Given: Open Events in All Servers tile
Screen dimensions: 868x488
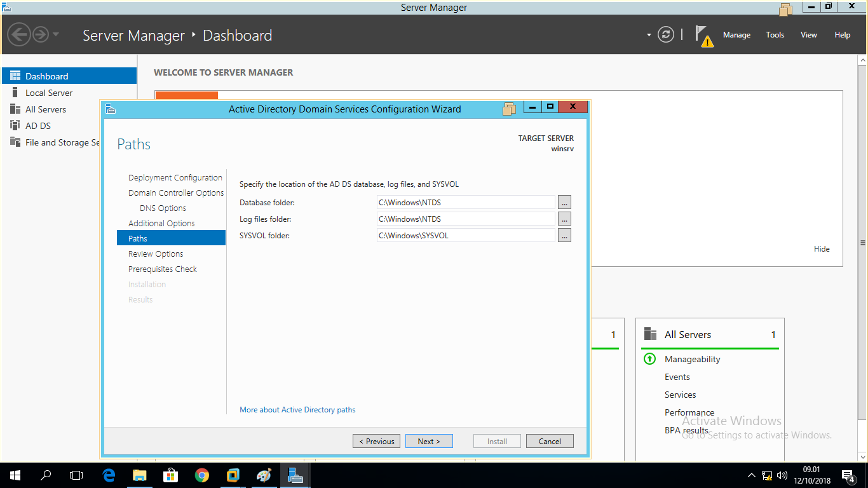Looking at the screenshot, I should tap(677, 377).
